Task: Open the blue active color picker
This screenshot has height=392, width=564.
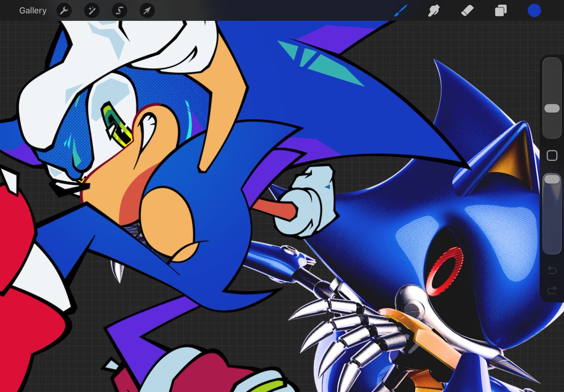Action: pyautogui.click(x=534, y=10)
